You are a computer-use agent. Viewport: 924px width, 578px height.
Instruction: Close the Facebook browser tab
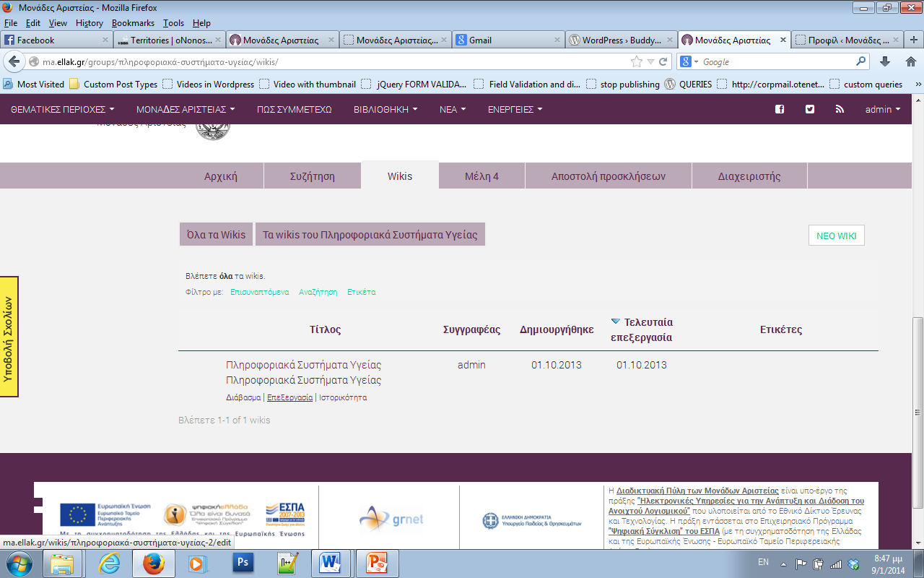coord(105,40)
